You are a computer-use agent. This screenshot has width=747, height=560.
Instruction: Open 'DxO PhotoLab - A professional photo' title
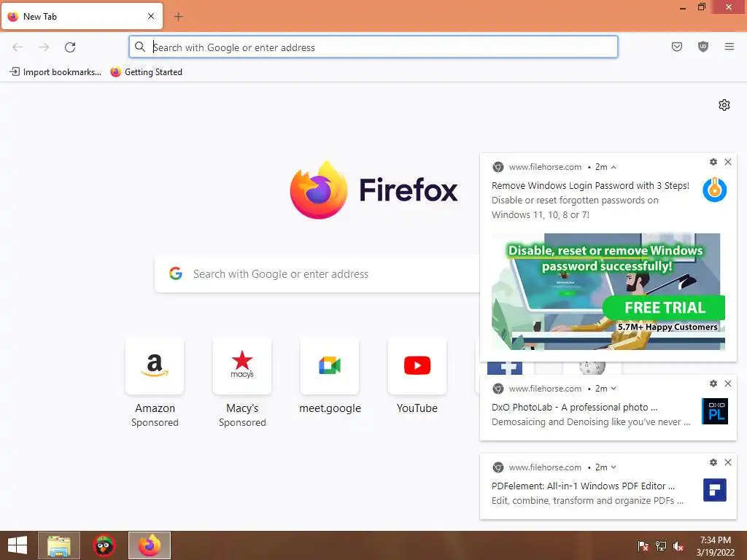tap(574, 407)
